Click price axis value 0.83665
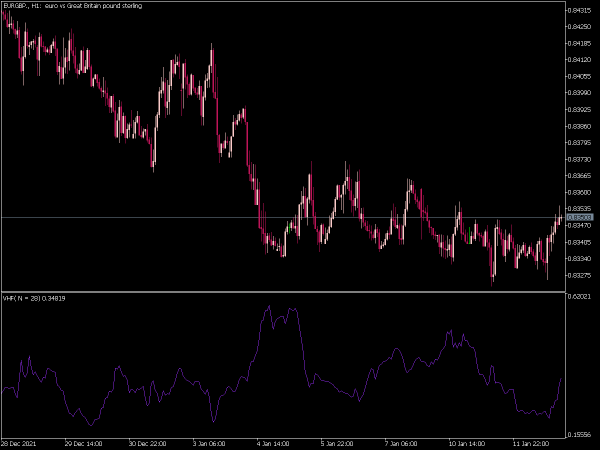This screenshot has width=600, height=450. click(579, 176)
